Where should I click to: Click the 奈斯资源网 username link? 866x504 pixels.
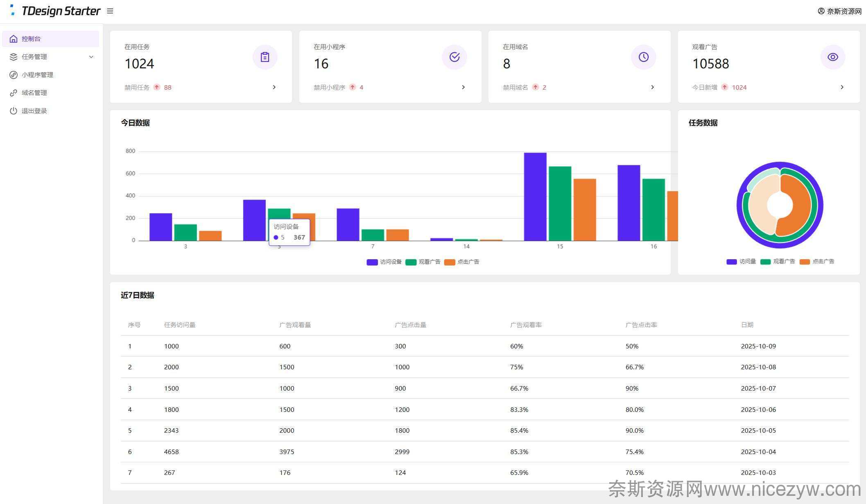[844, 11]
